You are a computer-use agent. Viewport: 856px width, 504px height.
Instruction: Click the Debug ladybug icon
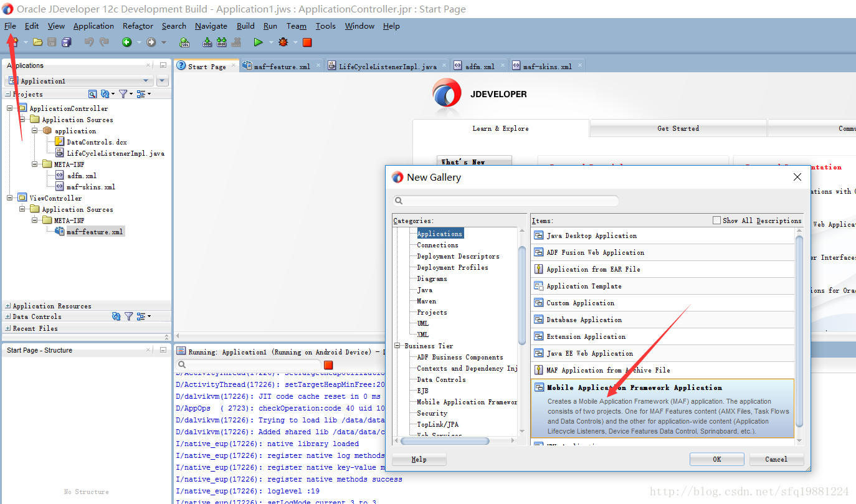tap(283, 42)
